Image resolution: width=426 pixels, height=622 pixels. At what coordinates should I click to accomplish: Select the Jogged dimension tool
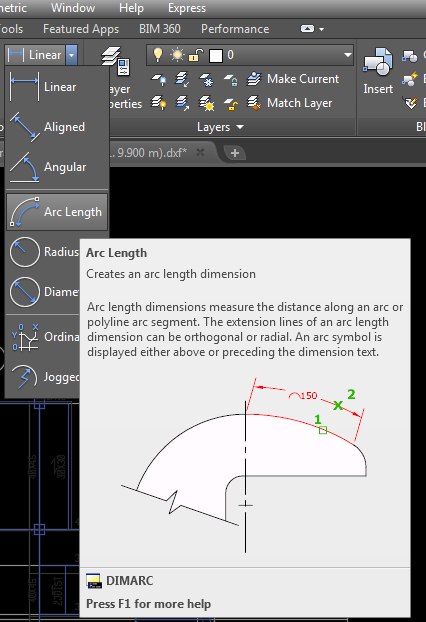click(43, 377)
